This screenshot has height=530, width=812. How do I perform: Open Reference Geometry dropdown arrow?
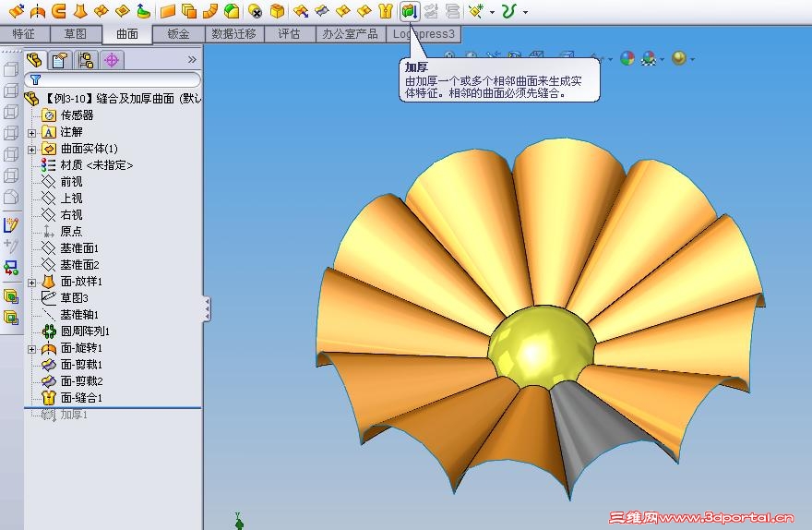coord(492,11)
